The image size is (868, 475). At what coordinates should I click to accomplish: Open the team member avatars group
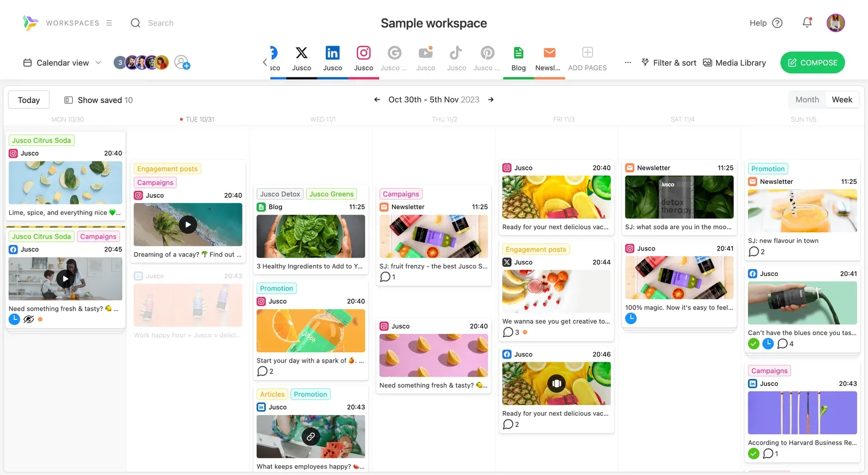point(141,63)
